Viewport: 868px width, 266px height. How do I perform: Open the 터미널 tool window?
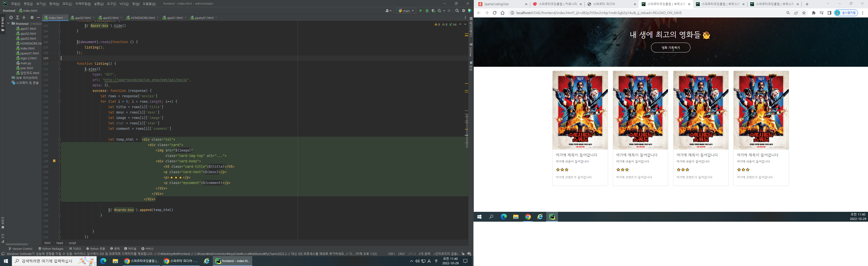130,249
